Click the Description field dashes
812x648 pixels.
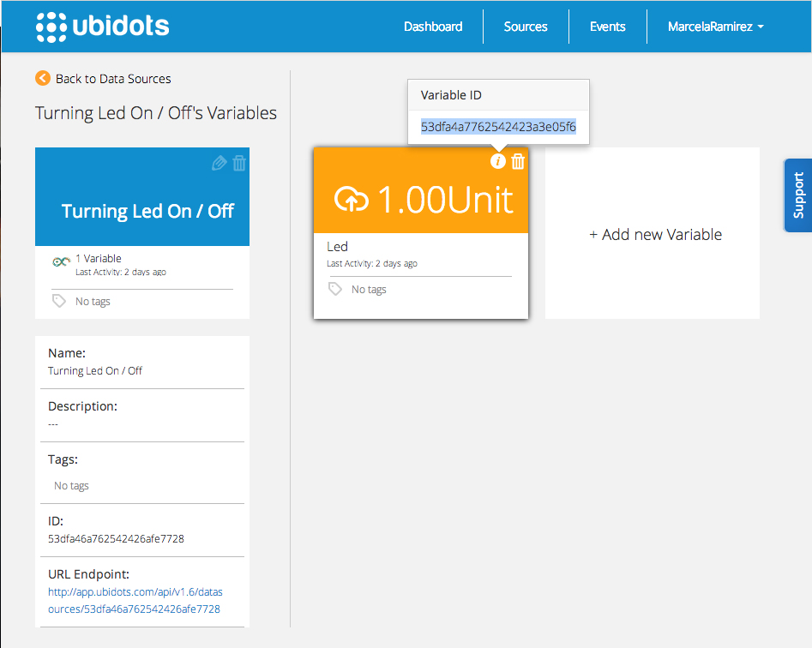pyautogui.click(x=53, y=424)
